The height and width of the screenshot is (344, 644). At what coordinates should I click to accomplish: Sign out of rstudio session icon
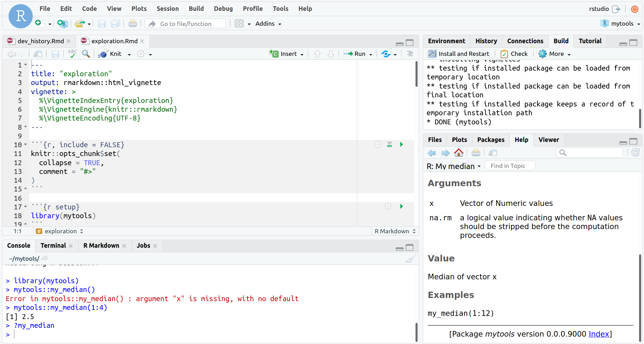tap(616, 9)
